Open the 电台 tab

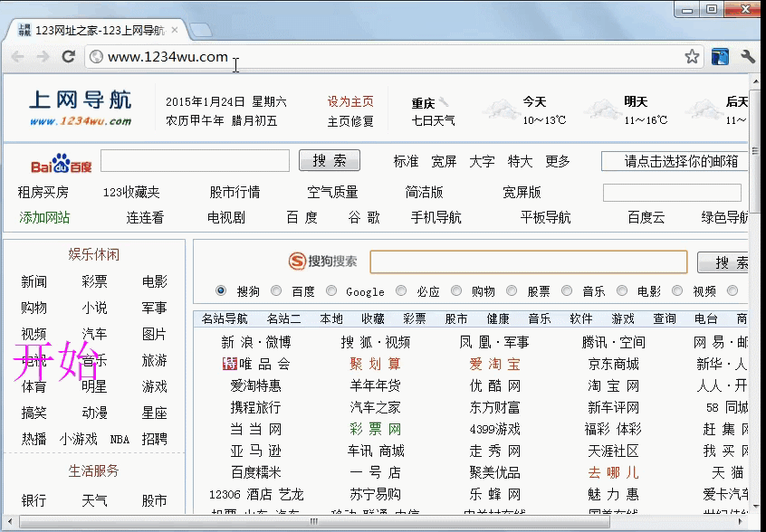pos(706,319)
